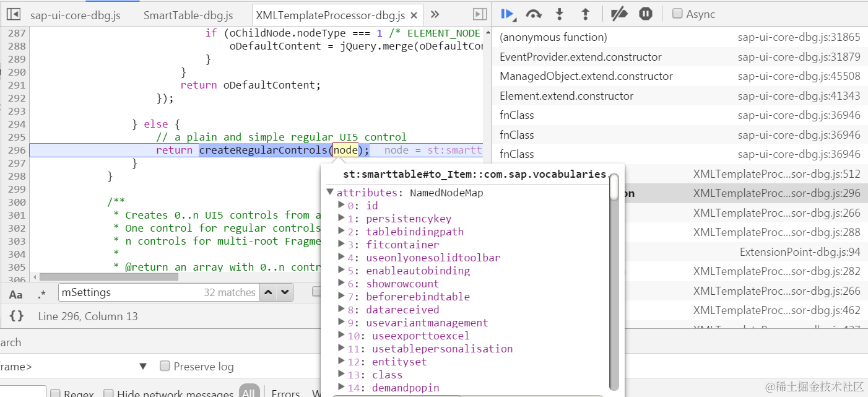
Task: Expand attribute 1: persistencykey
Action: pos(341,219)
